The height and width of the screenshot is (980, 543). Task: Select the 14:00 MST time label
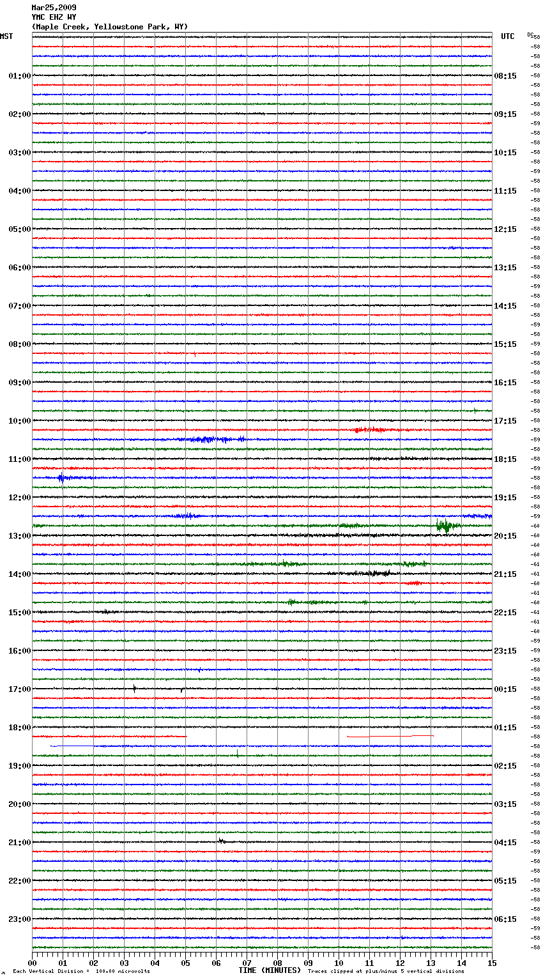pyautogui.click(x=20, y=574)
